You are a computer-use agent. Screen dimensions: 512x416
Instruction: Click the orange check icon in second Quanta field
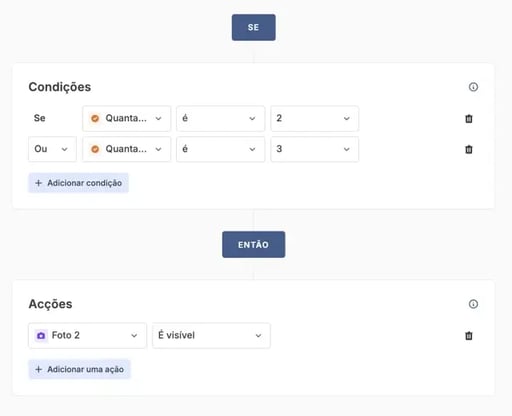tap(95, 149)
